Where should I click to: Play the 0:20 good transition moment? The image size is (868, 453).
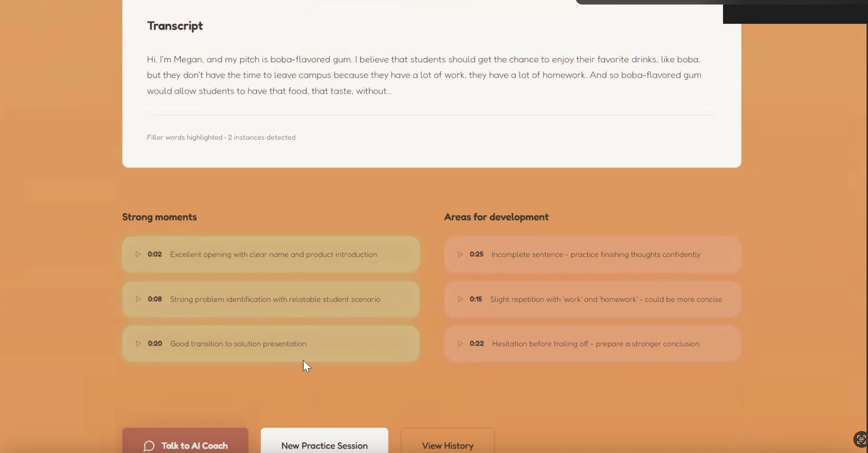coord(138,343)
